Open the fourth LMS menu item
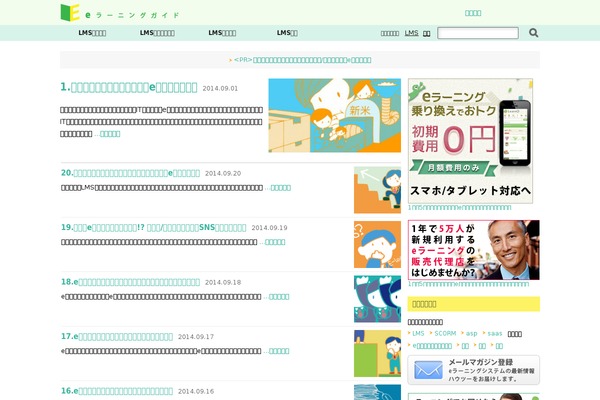Viewport: 600px width, 400px height. coord(287,33)
